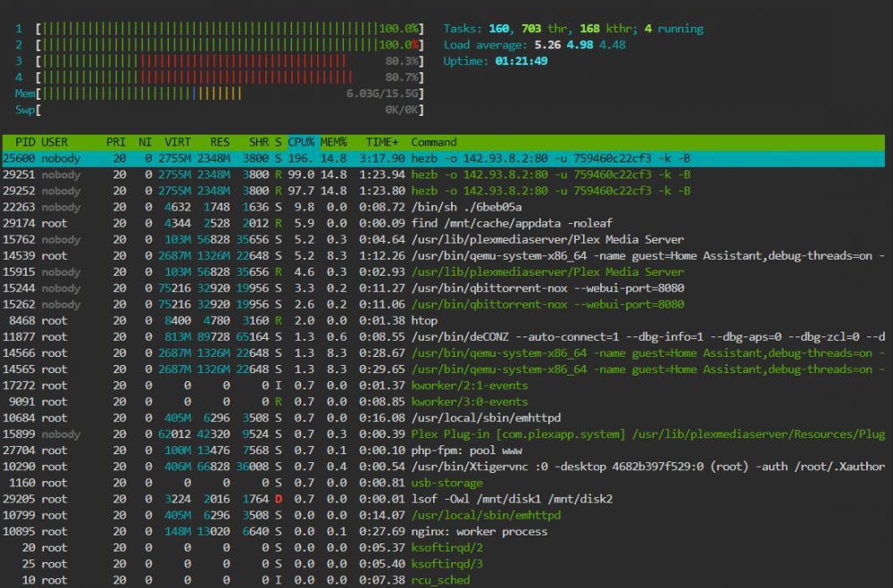Click the Mem usage meter bar

(x=230, y=94)
